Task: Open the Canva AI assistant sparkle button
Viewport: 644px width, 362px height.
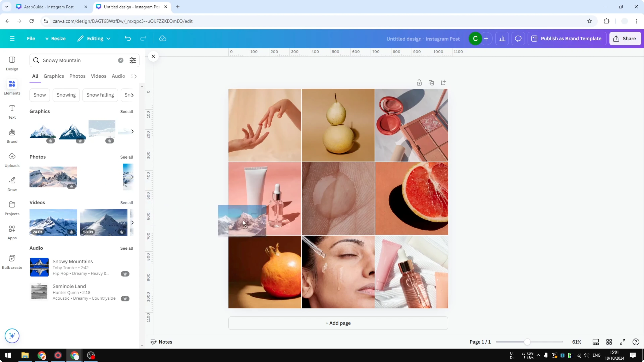Action: pyautogui.click(x=12, y=336)
